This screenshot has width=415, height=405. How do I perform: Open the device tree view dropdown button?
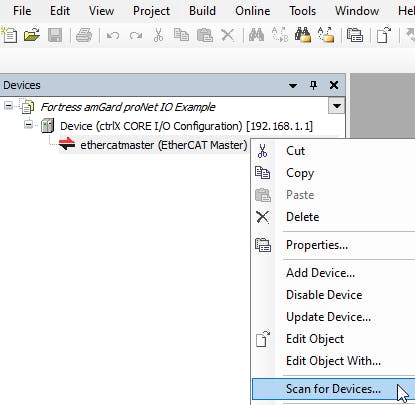coord(336,106)
